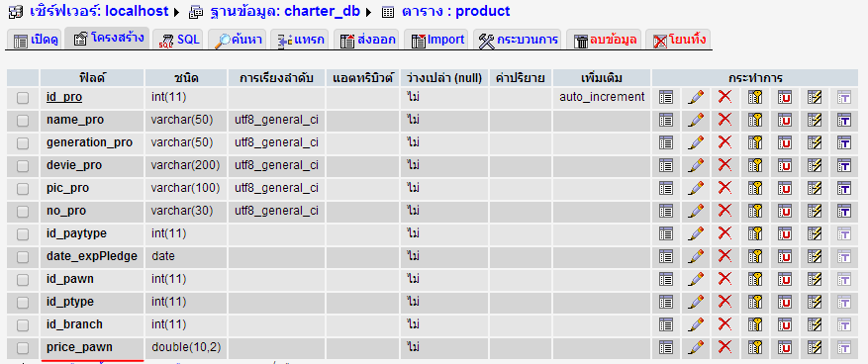Click the ชนิด column header
Image resolution: width=868 pixels, height=364 pixels.
coord(186,78)
